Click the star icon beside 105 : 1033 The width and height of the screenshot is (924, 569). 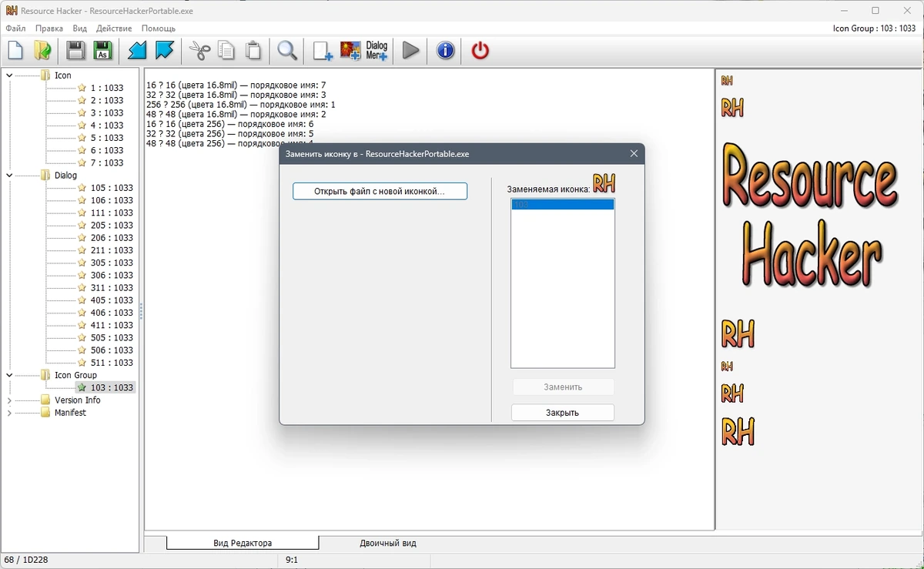[x=82, y=188]
